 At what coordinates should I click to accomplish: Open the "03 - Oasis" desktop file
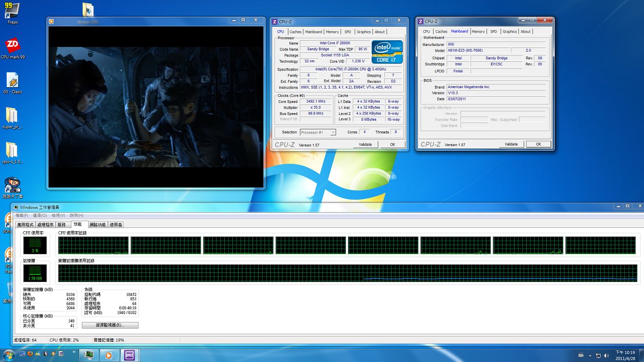(12, 83)
